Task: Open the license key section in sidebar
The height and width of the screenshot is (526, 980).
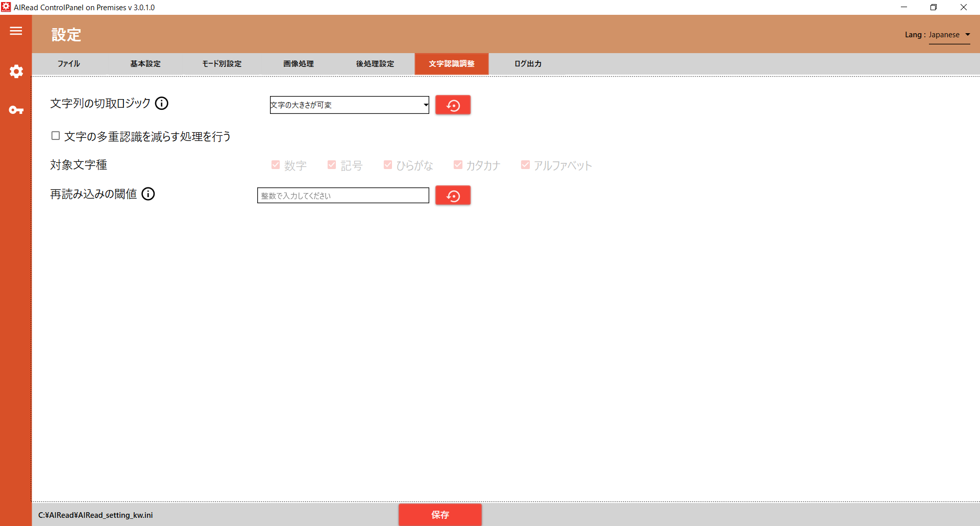Action: (x=16, y=110)
